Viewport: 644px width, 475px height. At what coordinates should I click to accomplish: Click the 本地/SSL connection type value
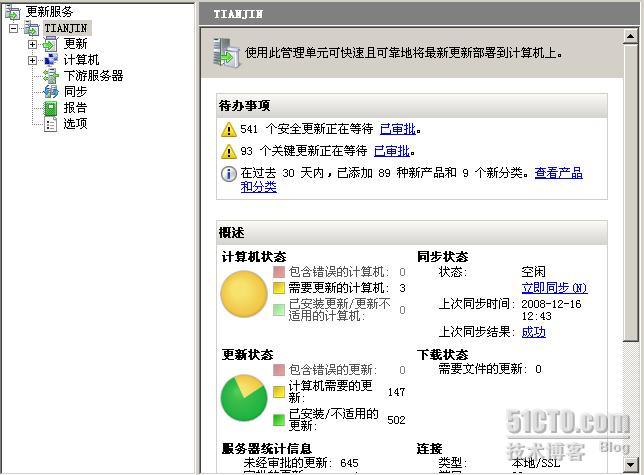pos(536,463)
